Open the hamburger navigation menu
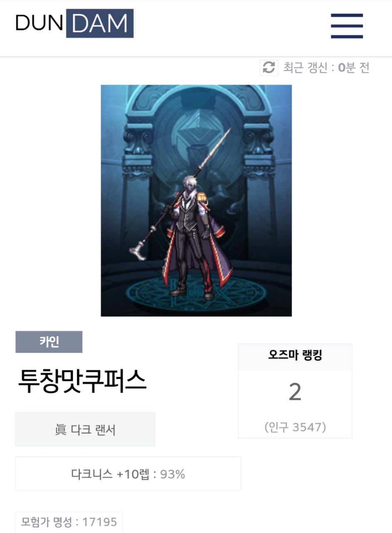Image resolution: width=392 pixels, height=533 pixels. pyautogui.click(x=347, y=26)
